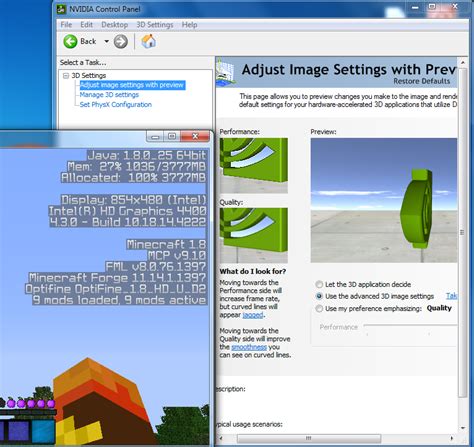This screenshot has height=447, width=474.
Task: Click the Performance/Quality slider track
Action: pos(410,325)
